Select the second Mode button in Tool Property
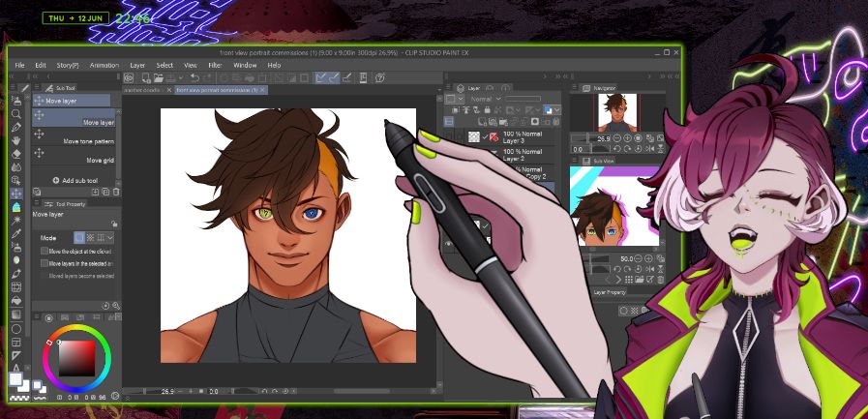The height and width of the screenshot is (419, 868). 90,237
